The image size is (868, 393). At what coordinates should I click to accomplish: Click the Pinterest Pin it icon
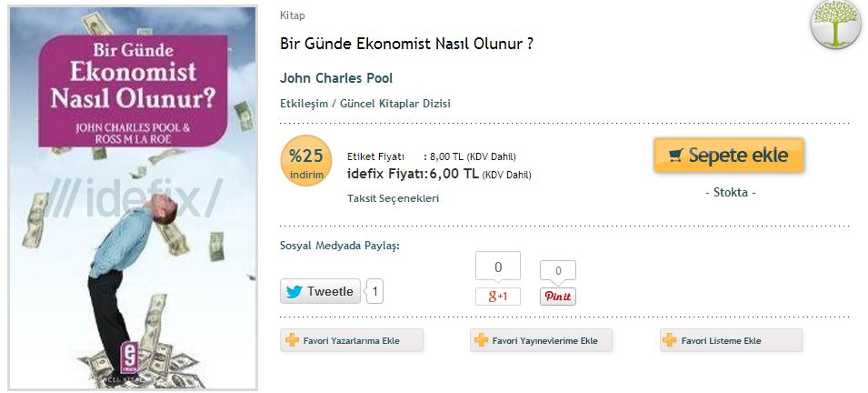558,297
